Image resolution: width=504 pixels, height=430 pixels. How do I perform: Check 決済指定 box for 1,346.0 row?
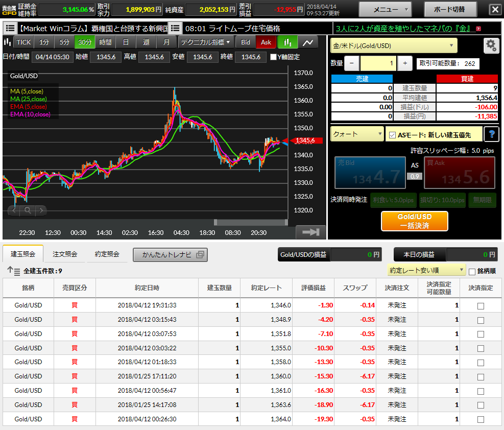[481, 306]
